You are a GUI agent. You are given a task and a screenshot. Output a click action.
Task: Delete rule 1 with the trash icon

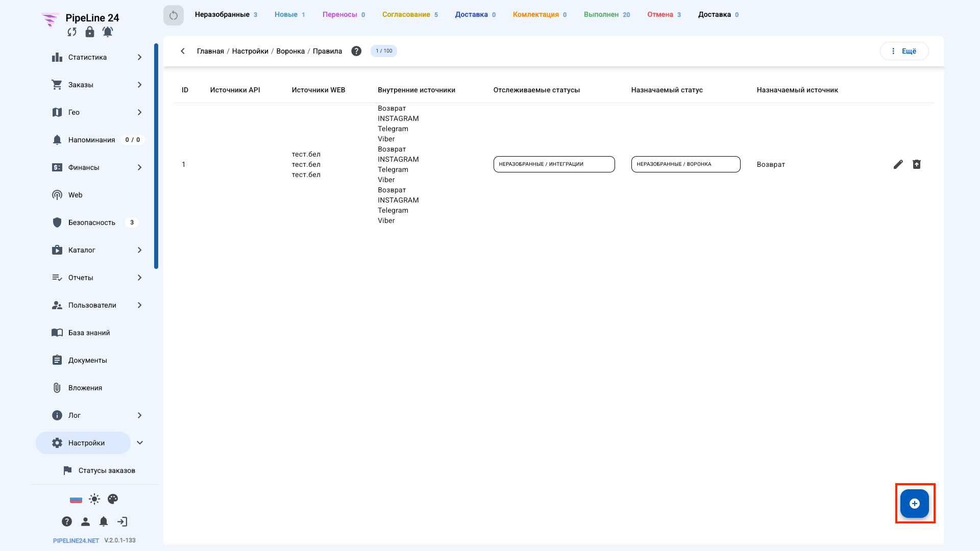[x=917, y=164]
